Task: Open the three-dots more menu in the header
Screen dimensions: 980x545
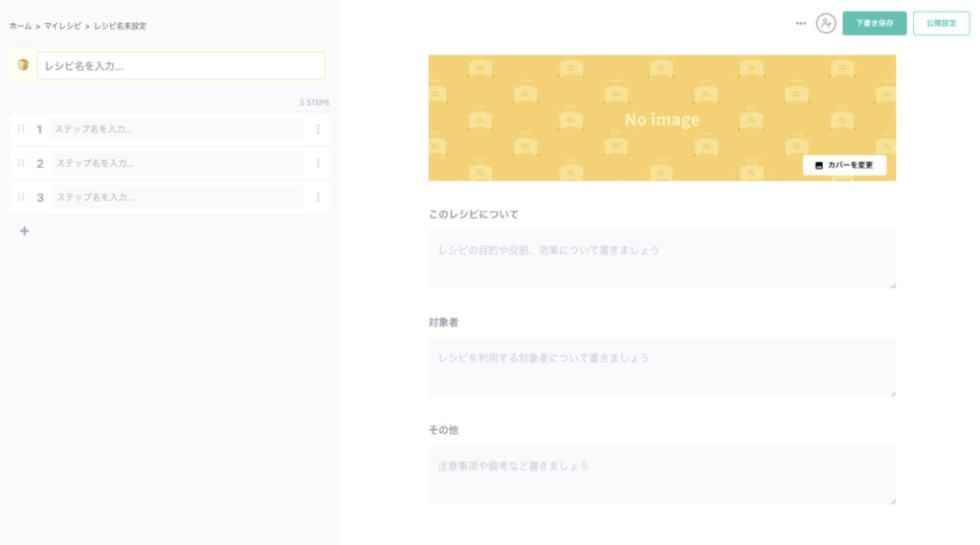Action: (801, 23)
